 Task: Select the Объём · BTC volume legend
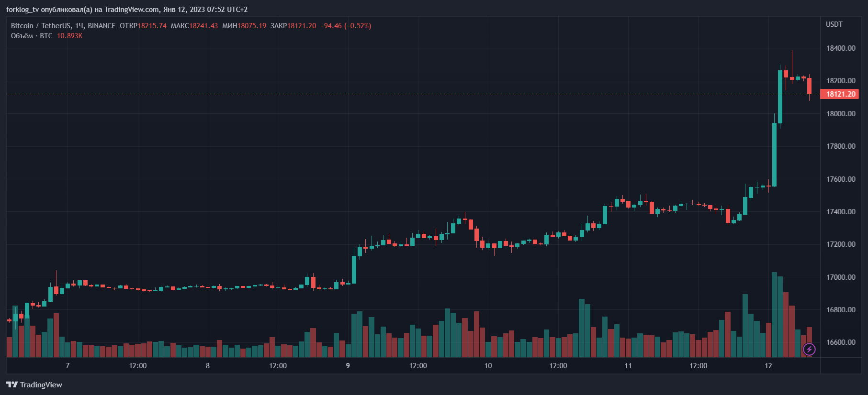(32, 36)
